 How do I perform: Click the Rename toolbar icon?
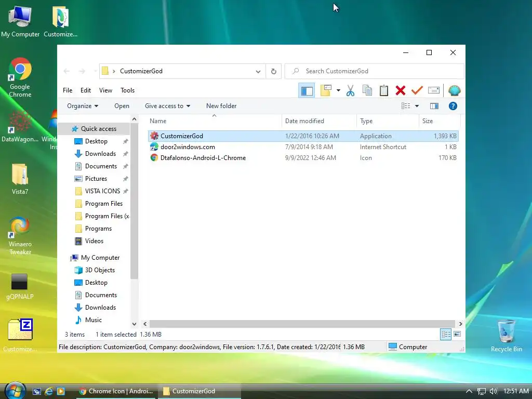[434, 90]
